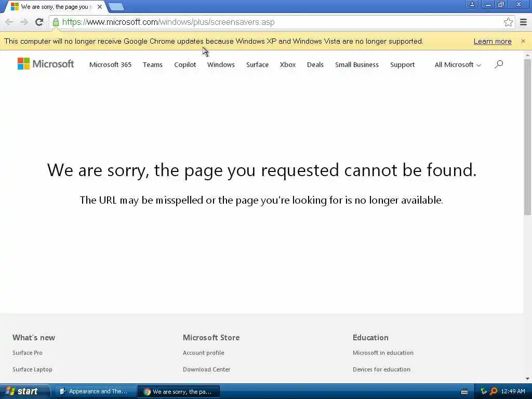Viewport: 532px width, 399px height.
Task: Open Microsoft in education footer link
Action: (383, 353)
